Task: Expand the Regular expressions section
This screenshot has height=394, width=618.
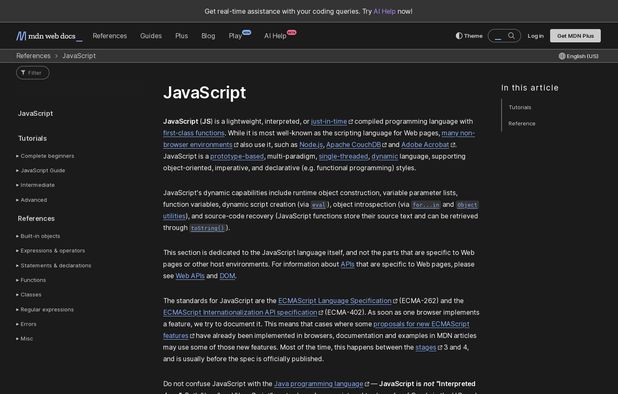Action: pos(45,310)
